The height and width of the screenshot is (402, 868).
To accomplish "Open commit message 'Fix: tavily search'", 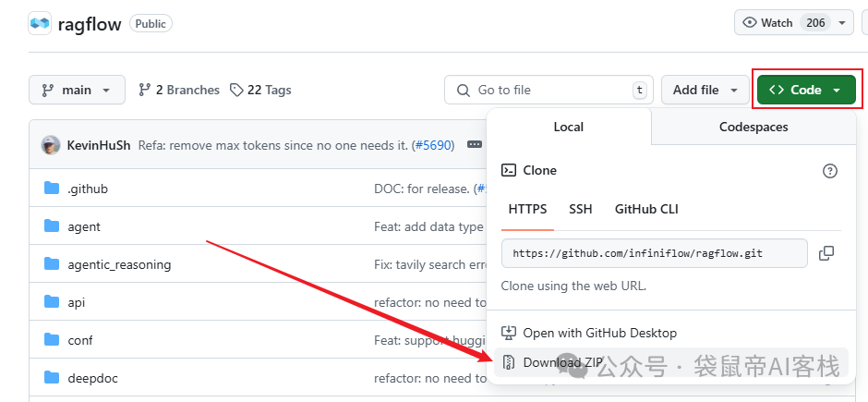I will click(430, 264).
